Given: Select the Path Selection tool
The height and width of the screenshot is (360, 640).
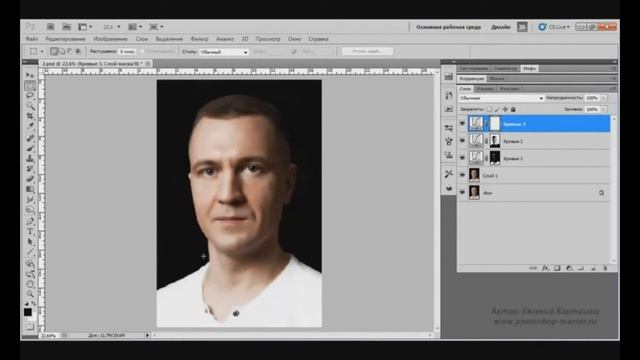Looking at the screenshot, I should coord(30,242).
